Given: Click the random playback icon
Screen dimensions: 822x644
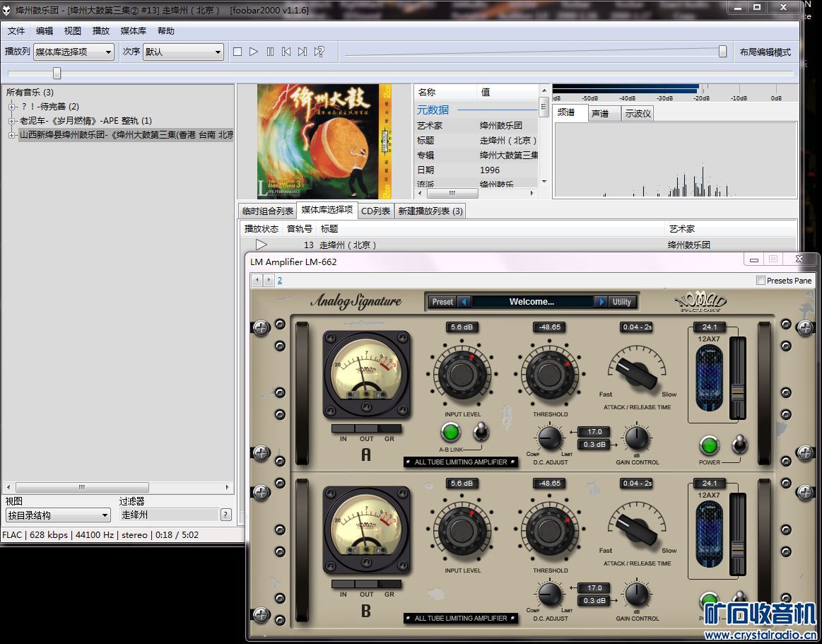Looking at the screenshot, I should (x=319, y=52).
